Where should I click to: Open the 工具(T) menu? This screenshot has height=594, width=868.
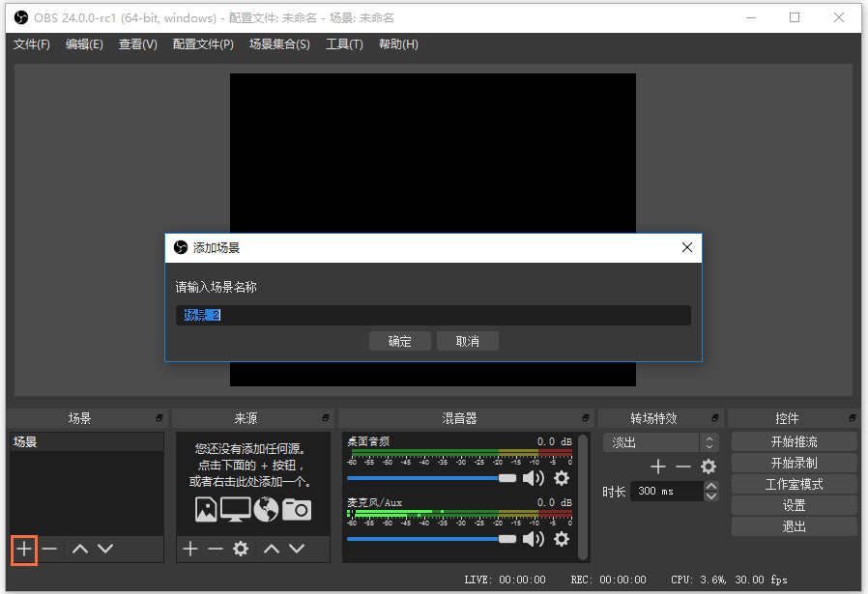pos(344,44)
